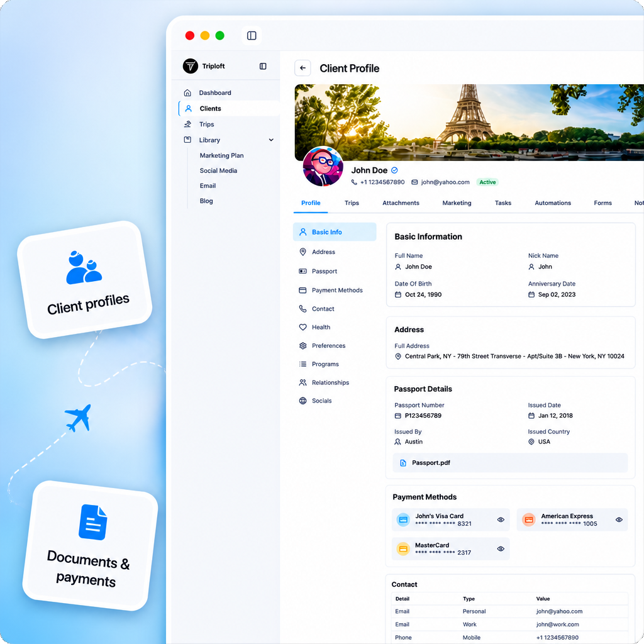
Task: Open Programs section list icon
Action: click(x=303, y=364)
